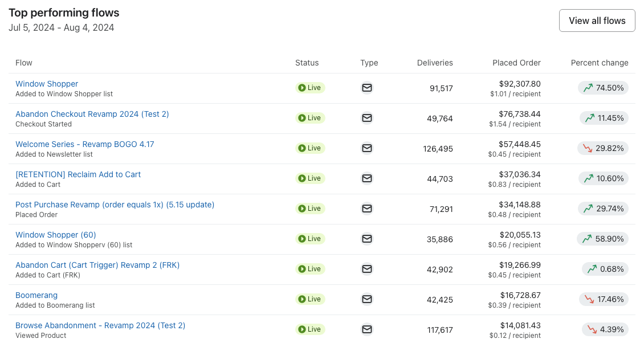Click email icon in Abandon Checkout Revamp row
This screenshot has height=351, width=644.
(367, 118)
